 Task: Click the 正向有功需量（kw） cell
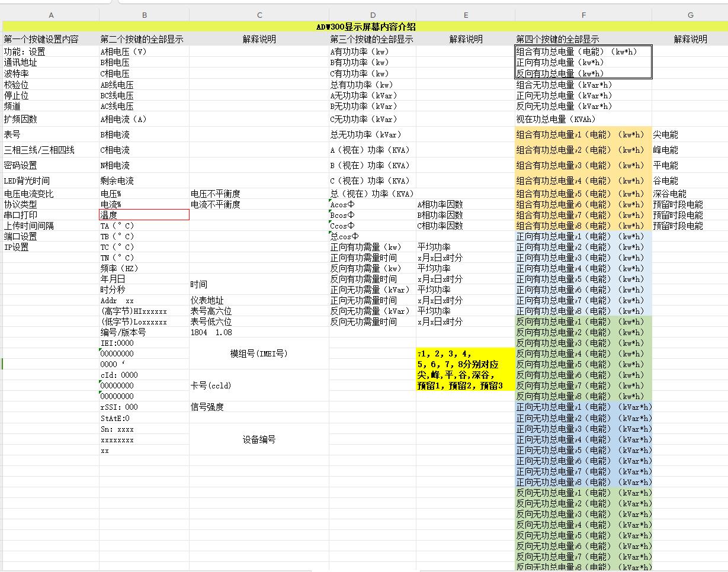pos(373,247)
